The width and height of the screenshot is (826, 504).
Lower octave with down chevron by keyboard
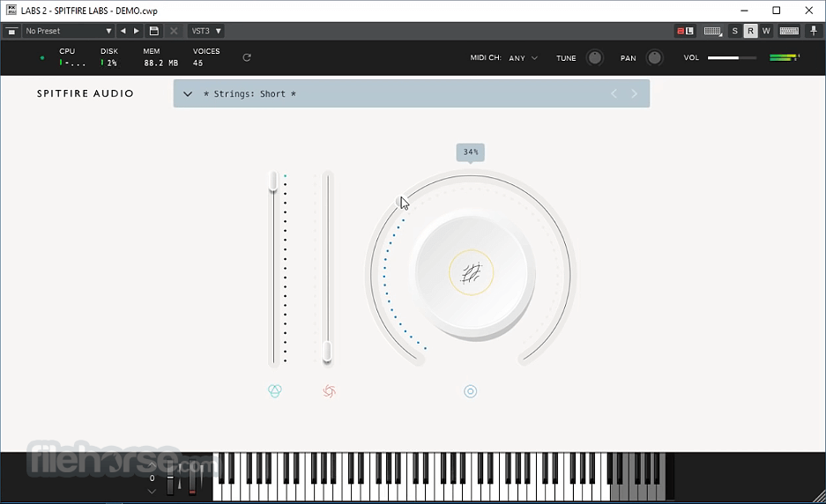click(152, 492)
